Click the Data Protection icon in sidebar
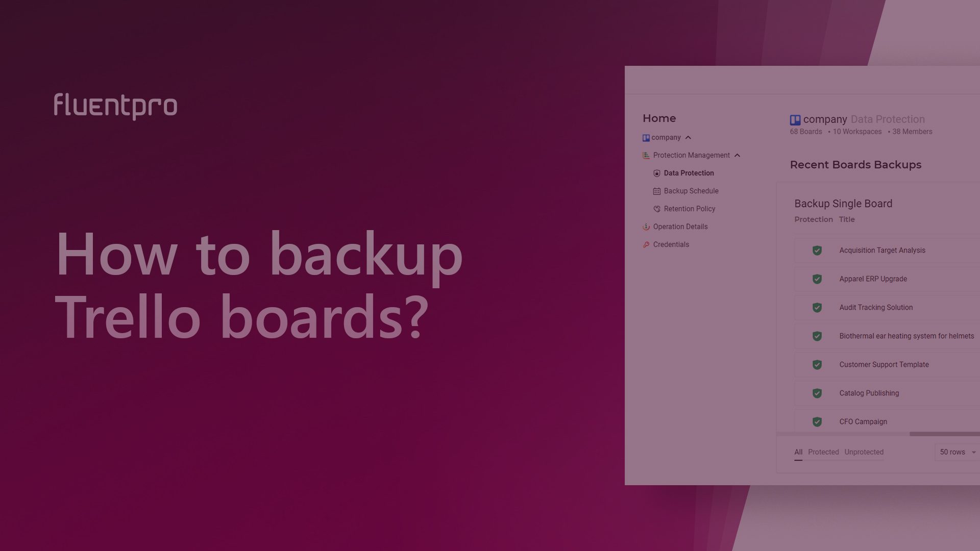Screen dimensions: 980x551 pos(657,173)
